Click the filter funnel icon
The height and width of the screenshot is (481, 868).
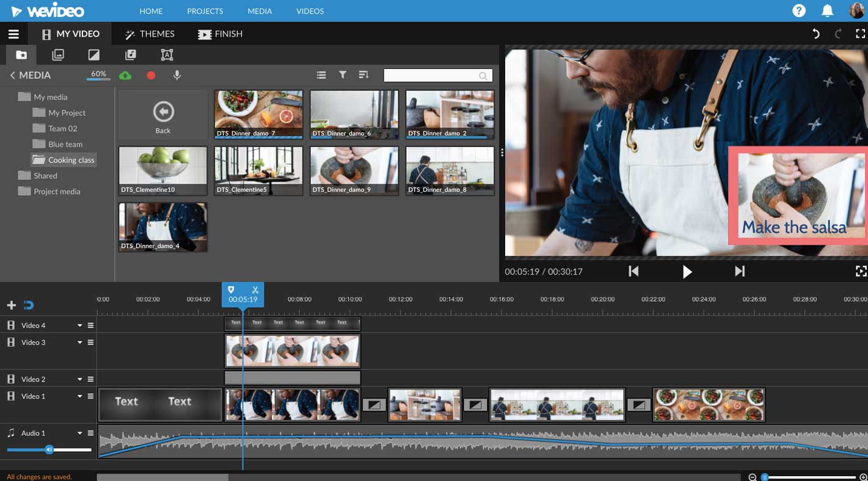pyautogui.click(x=343, y=74)
